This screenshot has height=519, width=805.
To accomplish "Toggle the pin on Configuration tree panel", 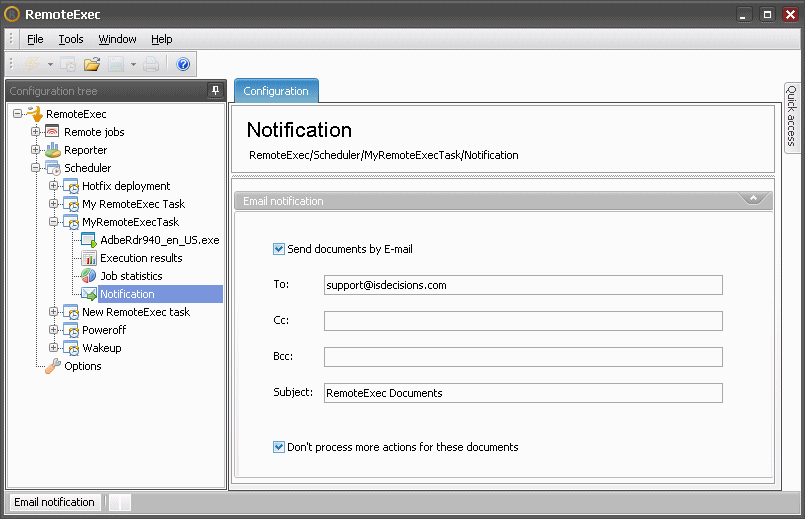I will point(216,91).
